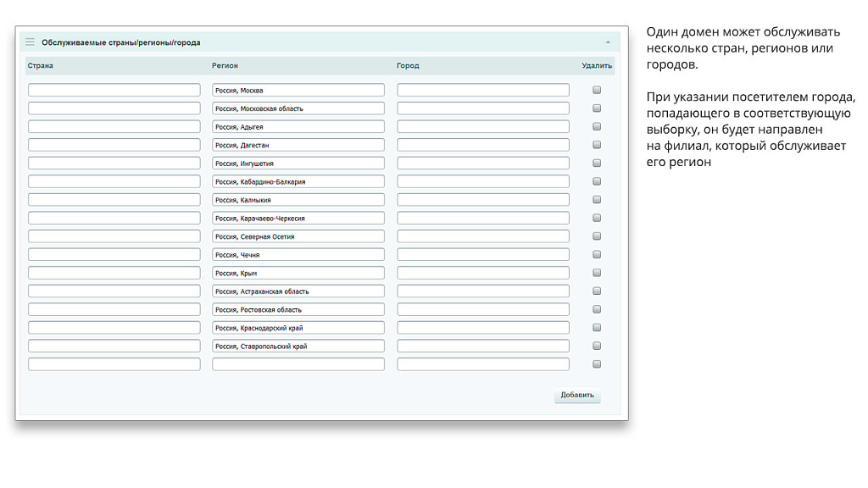Click city field in Ростовская область row
The width and height of the screenshot is (868, 488).
tap(483, 309)
